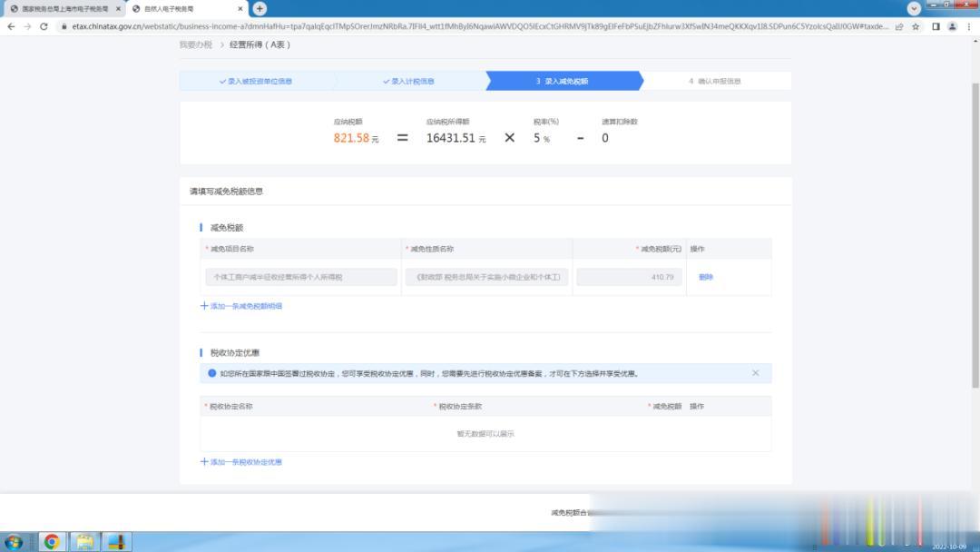Click the taskbar date 2022-10-09
Screen dimensions: 980x552
(x=949, y=547)
